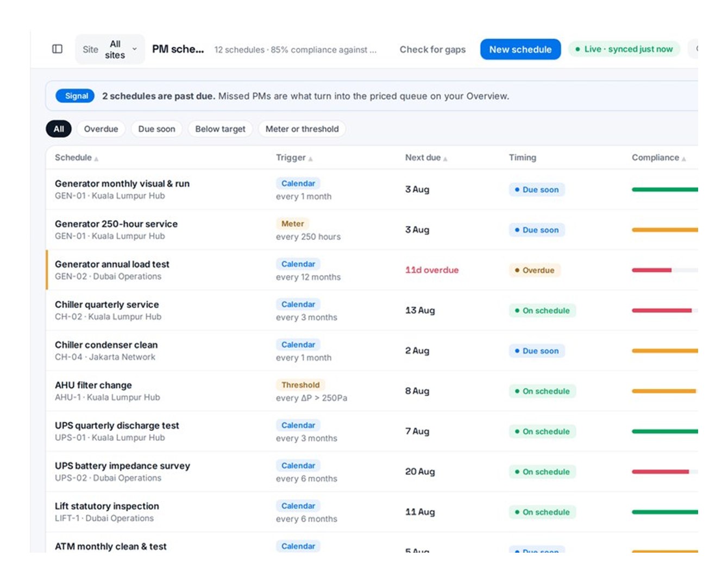
Task: Click the Overdue timing status badge
Action: 535,270
